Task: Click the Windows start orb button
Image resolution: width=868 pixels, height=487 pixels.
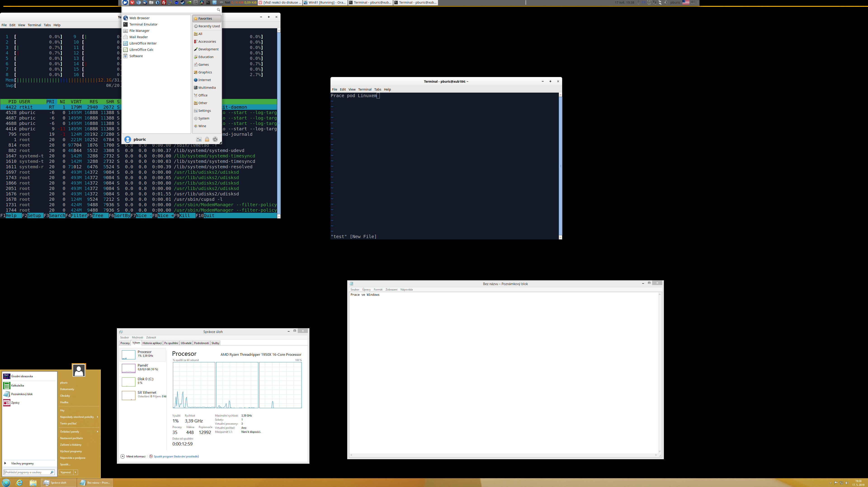Action: point(6,483)
